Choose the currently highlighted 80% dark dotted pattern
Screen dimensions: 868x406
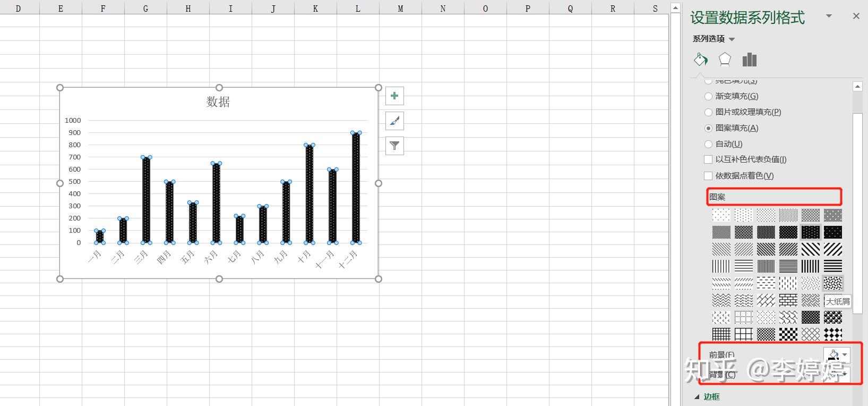click(x=811, y=232)
